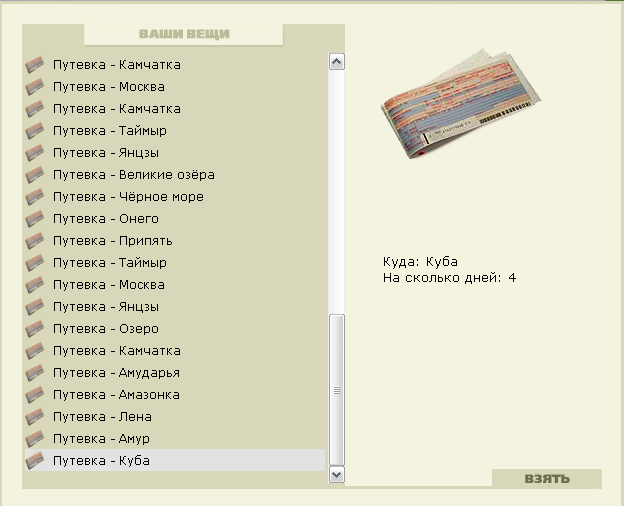The width and height of the screenshot is (624, 506).
Task: Click the large ticket booklet image
Action: pos(461,104)
